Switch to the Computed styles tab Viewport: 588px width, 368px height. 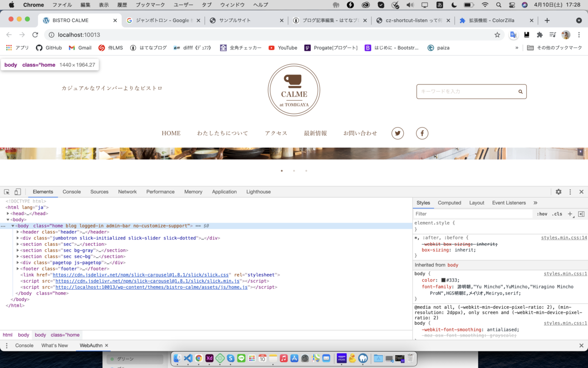449,203
